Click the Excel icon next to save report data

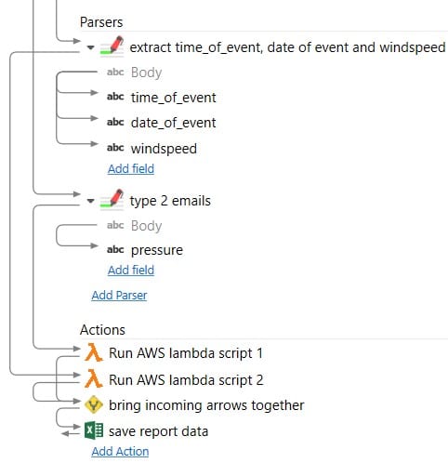pos(94,430)
